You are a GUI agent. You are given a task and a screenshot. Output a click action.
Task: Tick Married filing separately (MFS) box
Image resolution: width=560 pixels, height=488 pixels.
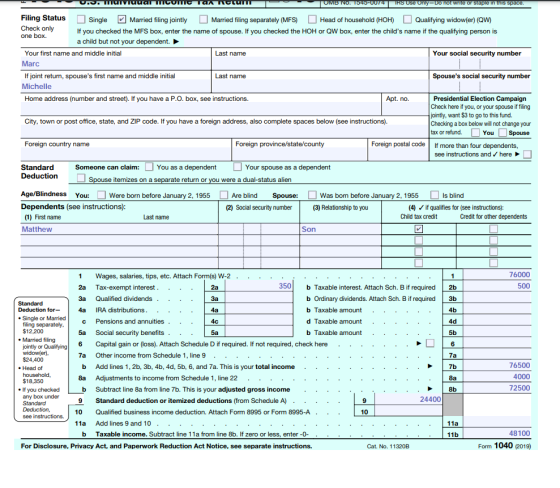pyautogui.click(x=204, y=19)
